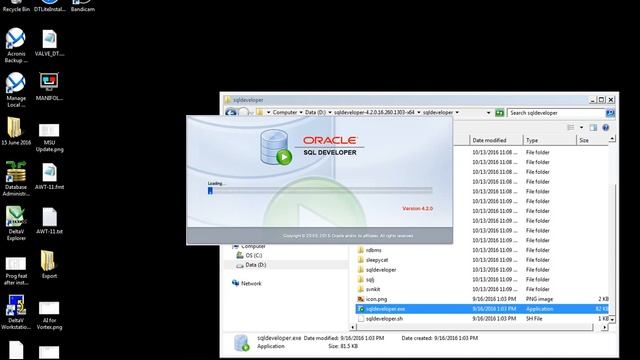
Task: Click the Oracle SQL Developer database logo
Action: [276, 147]
